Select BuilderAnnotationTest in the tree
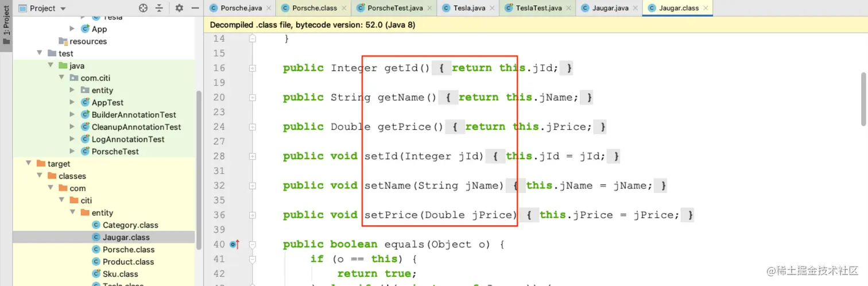Viewport: 868px width, 286px height. pos(134,115)
